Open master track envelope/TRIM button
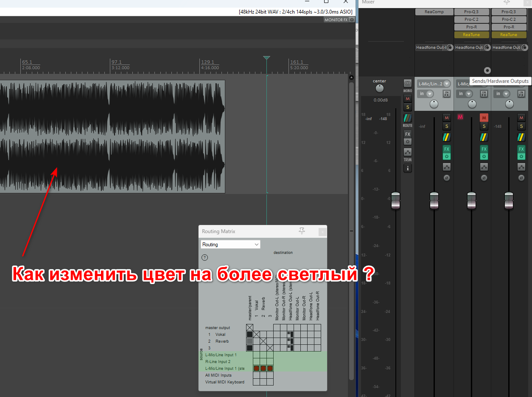The height and width of the screenshot is (397, 532). tap(408, 152)
